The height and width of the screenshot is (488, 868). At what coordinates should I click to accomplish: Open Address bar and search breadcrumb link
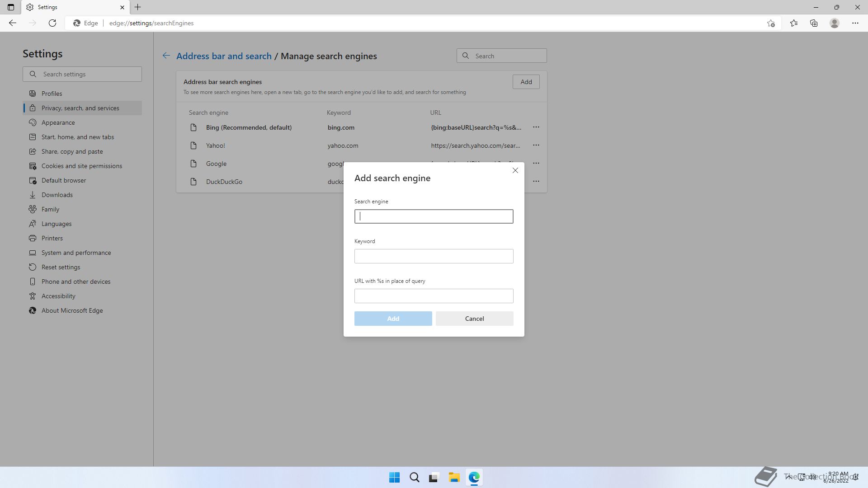point(224,56)
